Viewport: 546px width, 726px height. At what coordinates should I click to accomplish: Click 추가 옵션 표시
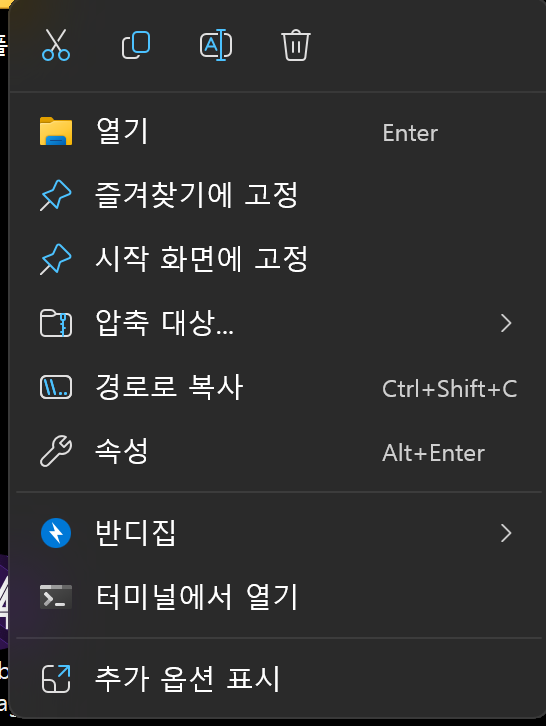pyautogui.click(x=278, y=679)
